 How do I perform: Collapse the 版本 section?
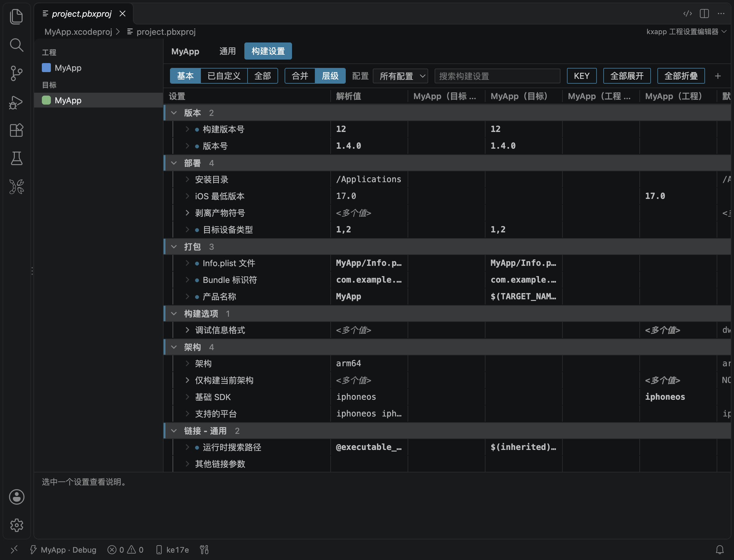click(174, 113)
